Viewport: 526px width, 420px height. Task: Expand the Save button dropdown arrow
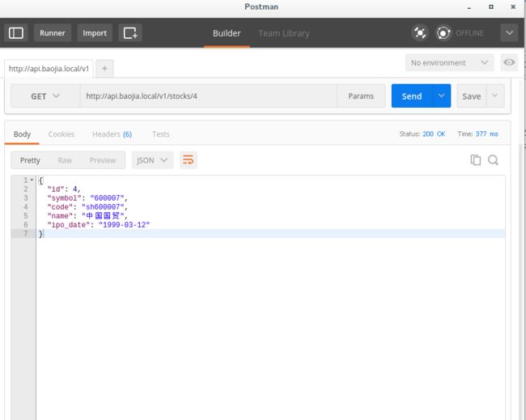(x=495, y=96)
